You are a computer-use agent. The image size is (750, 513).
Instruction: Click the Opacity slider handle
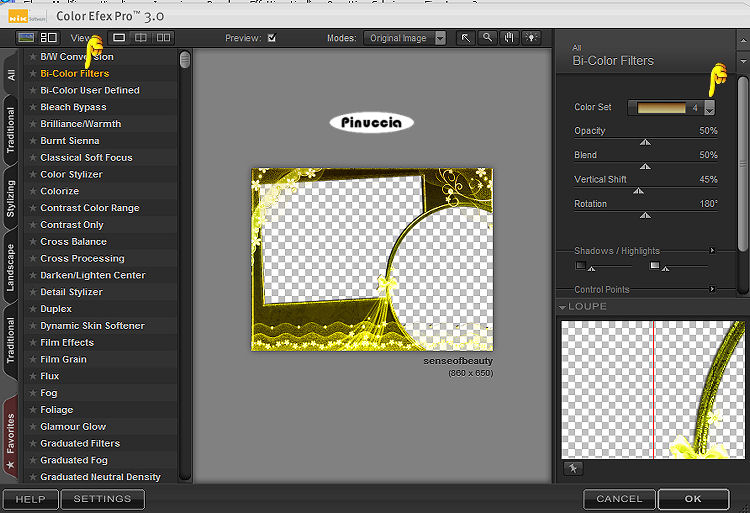(645, 142)
